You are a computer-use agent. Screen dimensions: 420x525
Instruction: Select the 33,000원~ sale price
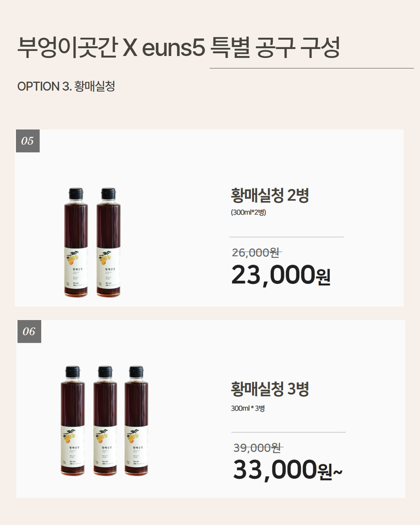[287, 470]
